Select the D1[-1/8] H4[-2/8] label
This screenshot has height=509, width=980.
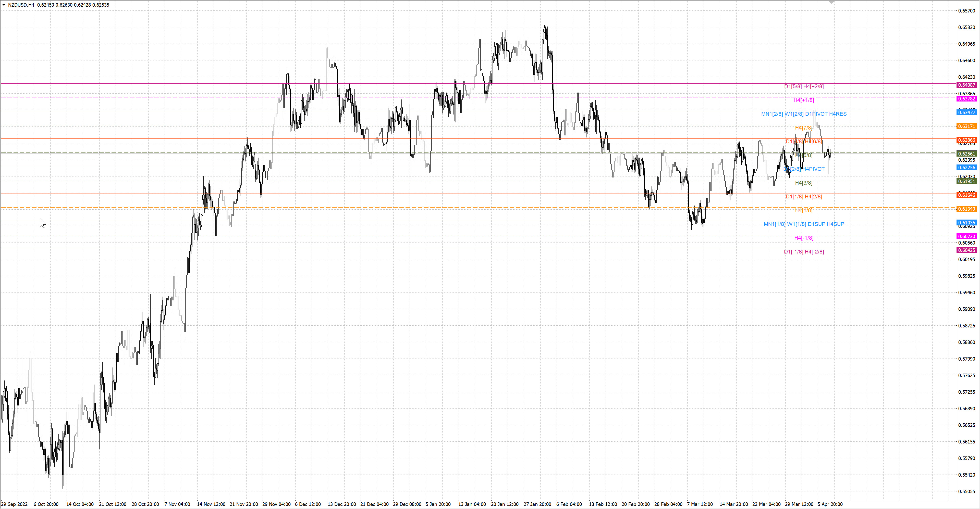point(804,252)
